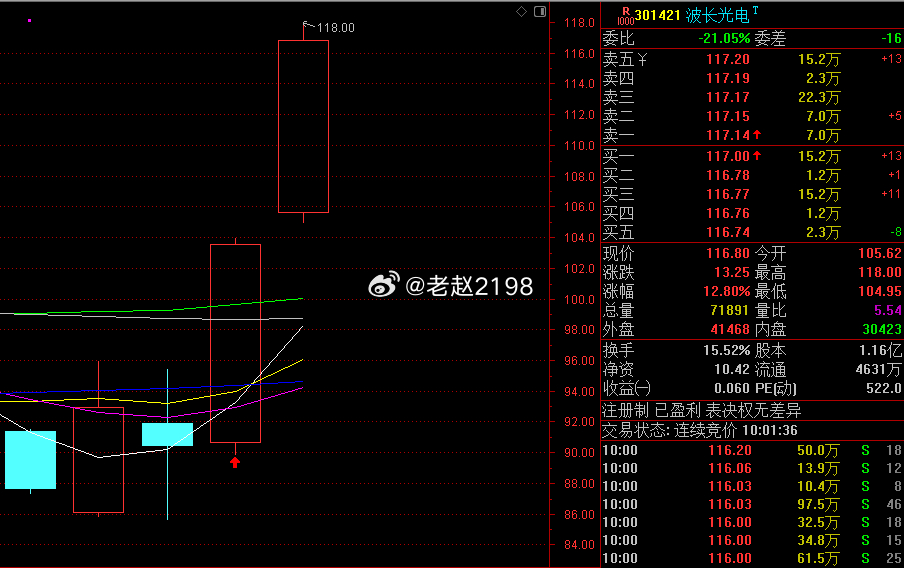
Task: Click the 委差 value -16
Action: point(891,39)
